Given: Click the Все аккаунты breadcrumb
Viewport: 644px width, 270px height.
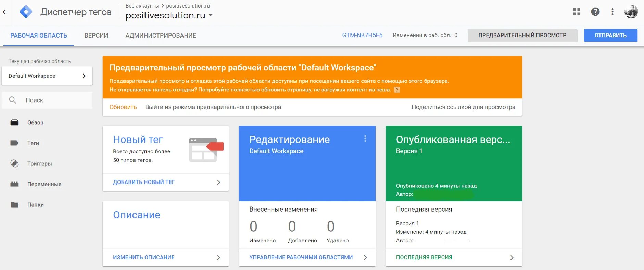Looking at the screenshot, I should pyautogui.click(x=142, y=6).
